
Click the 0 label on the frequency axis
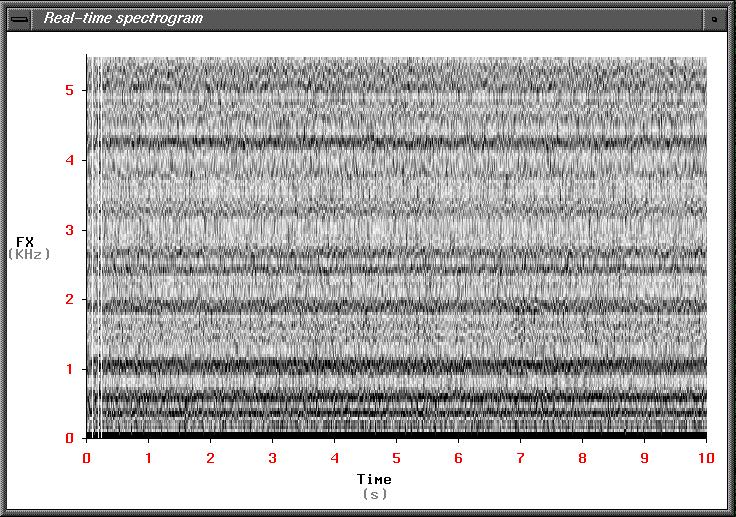68,438
